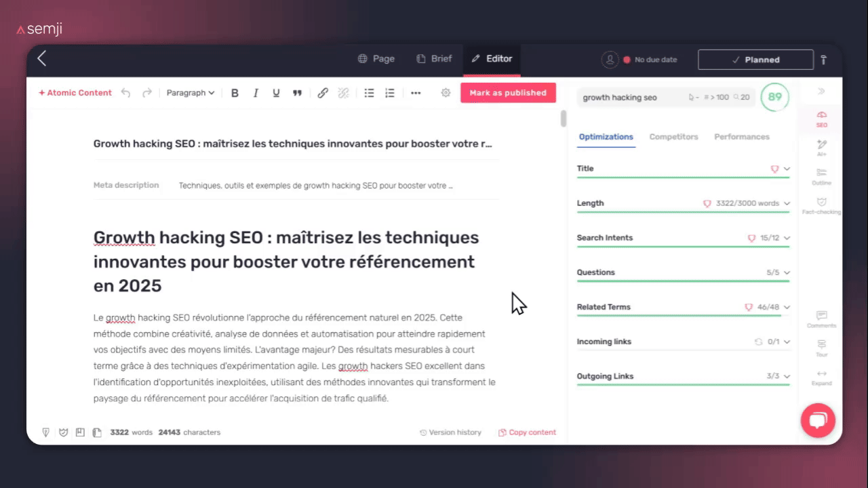This screenshot has width=868, height=488.
Task: Insert a numbered list
Action: point(389,93)
